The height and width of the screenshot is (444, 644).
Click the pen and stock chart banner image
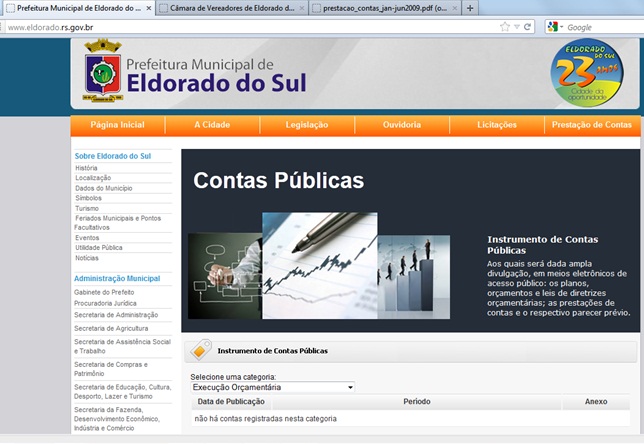click(320, 265)
